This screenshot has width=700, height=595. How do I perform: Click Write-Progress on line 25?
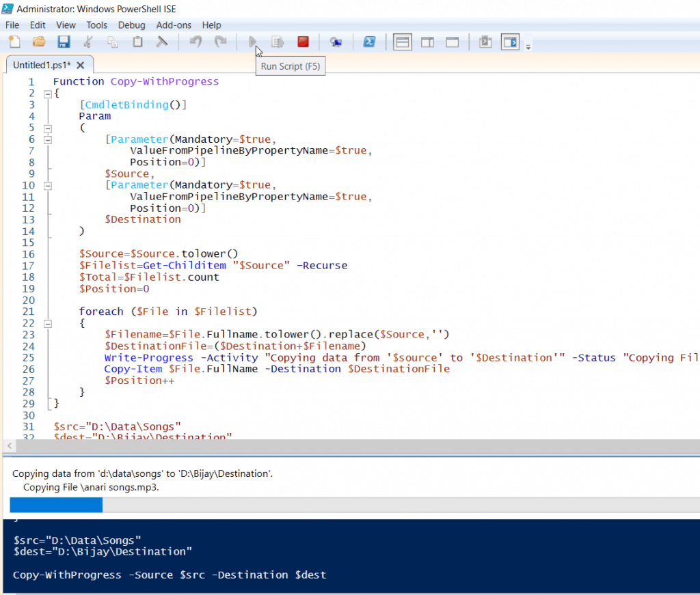pos(148,358)
